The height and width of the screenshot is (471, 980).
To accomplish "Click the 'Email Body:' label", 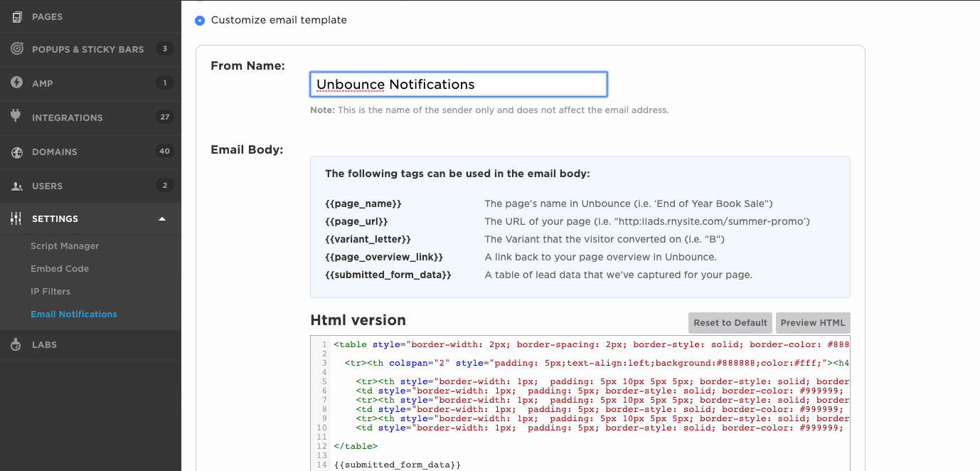I will click(x=247, y=150).
